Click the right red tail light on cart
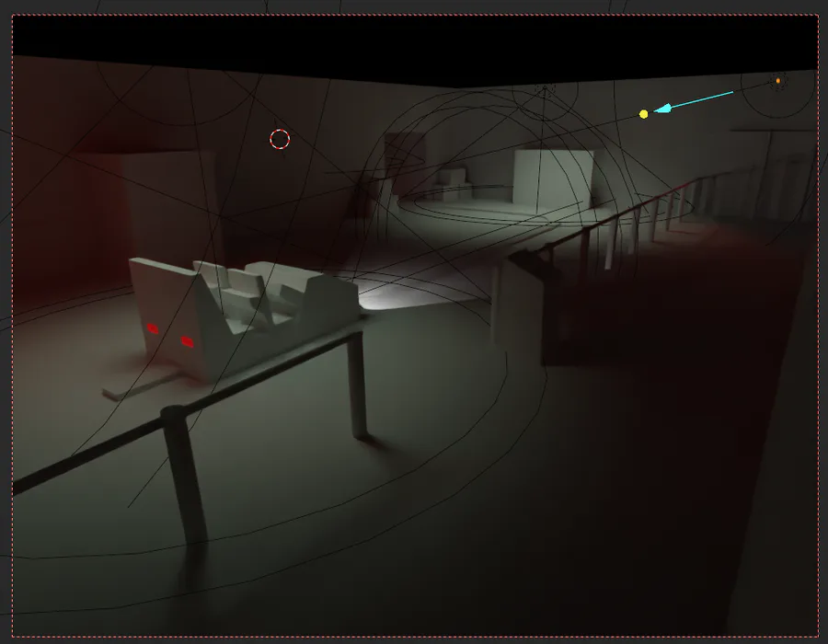 coord(187,342)
